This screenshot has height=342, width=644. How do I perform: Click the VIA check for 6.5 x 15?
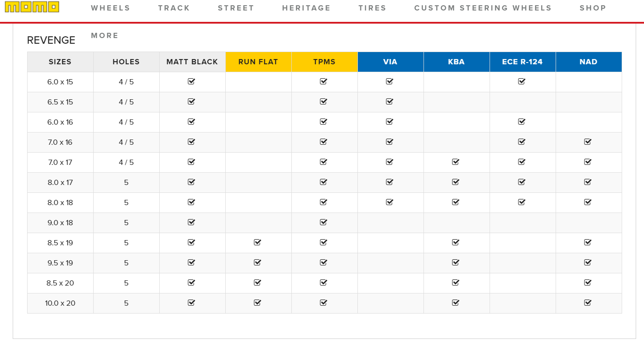pyautogui.click(x=389, y=101)
